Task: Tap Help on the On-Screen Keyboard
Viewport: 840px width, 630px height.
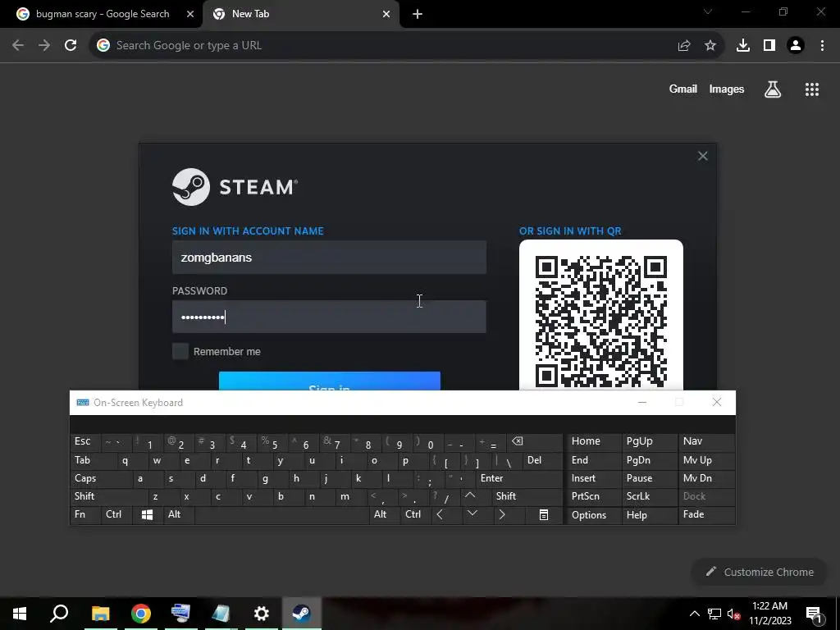Action: (x=649, y=515)
